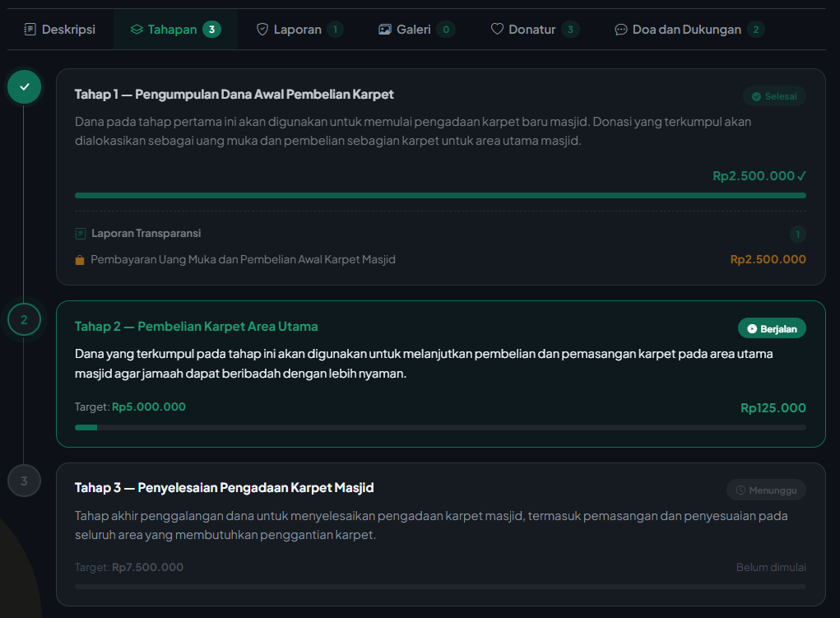The width and height of the screenshot is (840, 618).
Task: Click the chat bubble icon
Action: pos(621,30)
